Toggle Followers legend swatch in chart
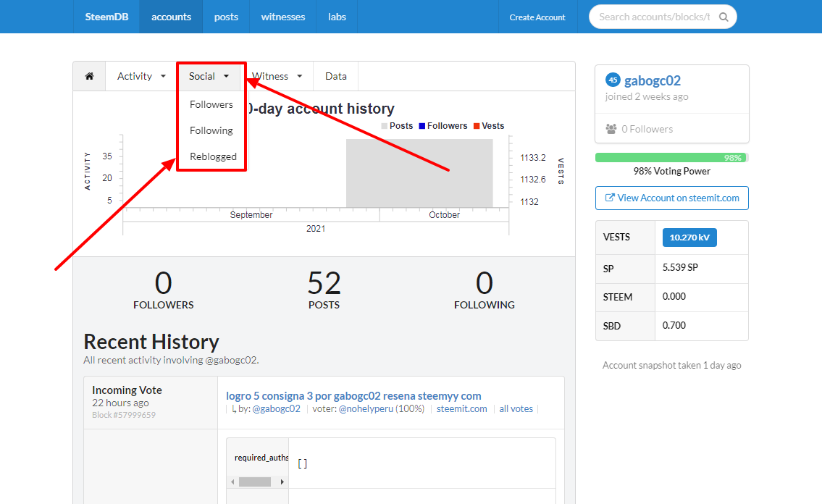Viewport: 822px width, 504px height. [422, 126]
